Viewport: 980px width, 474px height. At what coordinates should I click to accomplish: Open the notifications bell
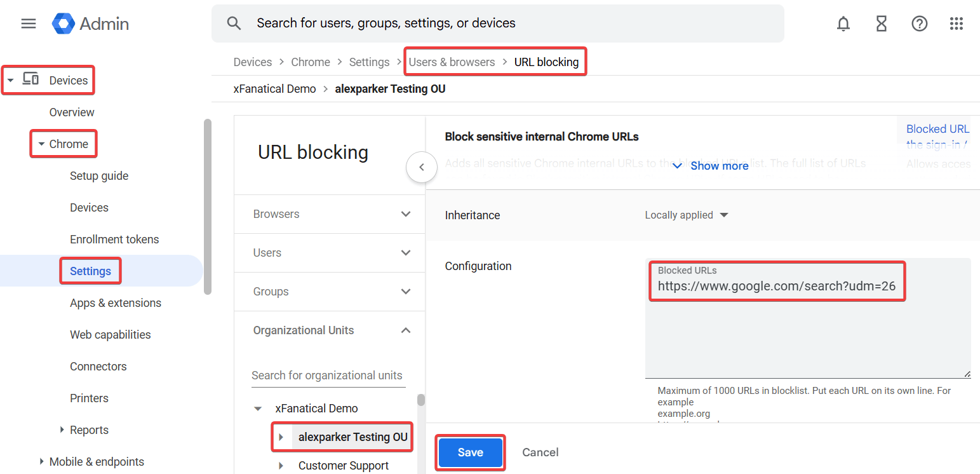[x=843, y=24]
